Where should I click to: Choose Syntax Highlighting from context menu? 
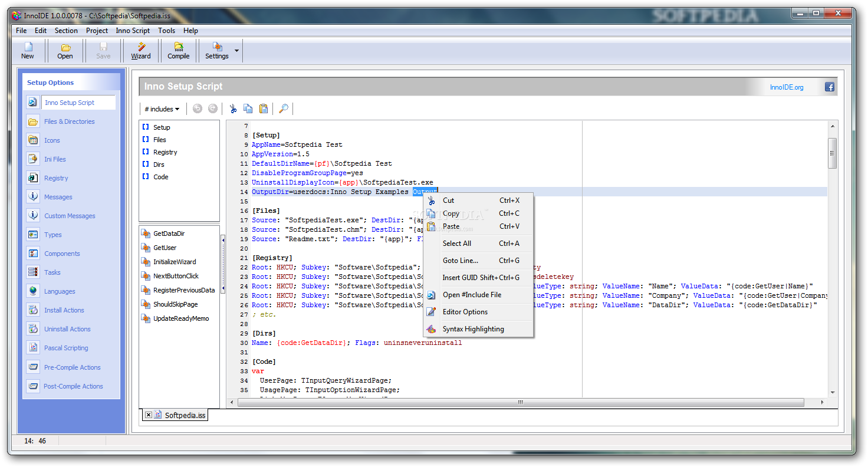coord(478,329)
